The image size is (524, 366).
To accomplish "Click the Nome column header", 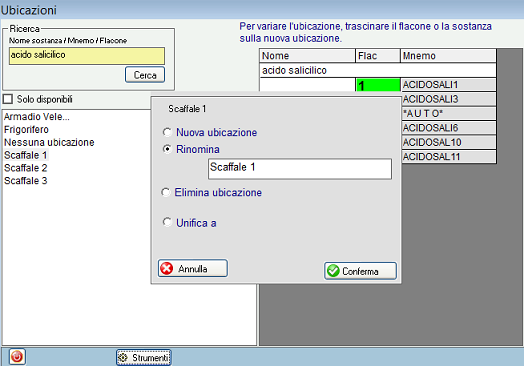I will point(307,55).
